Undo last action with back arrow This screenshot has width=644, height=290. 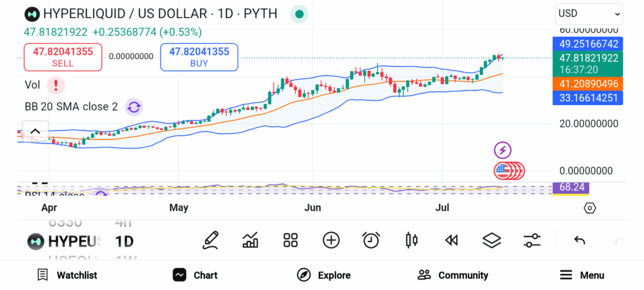[x=579, y=240]
